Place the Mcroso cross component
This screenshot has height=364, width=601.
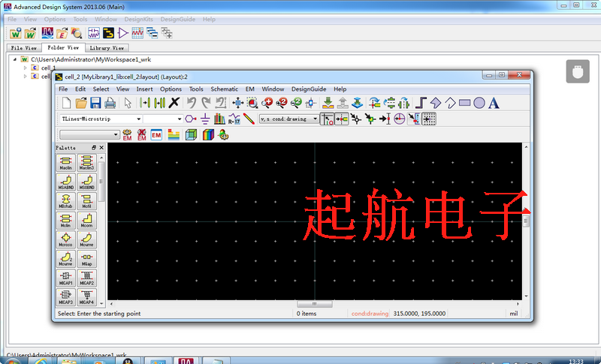coord(65,239)
